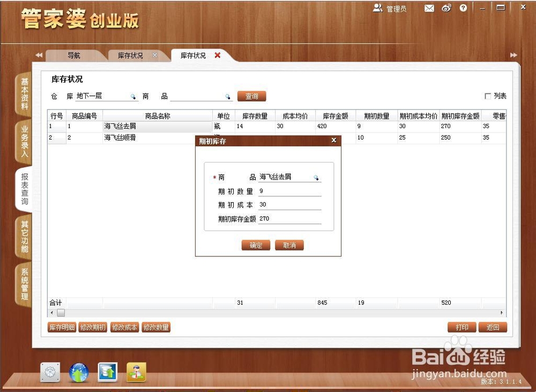Click the 库存金额 column header
536x392 pixels.
click(x=336, y=116)
